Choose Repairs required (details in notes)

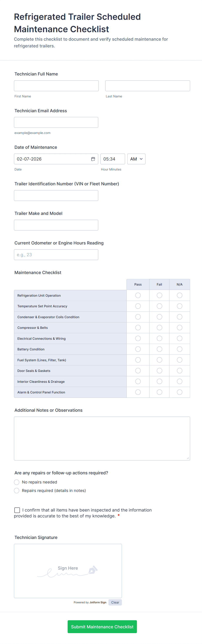(17, 491)
